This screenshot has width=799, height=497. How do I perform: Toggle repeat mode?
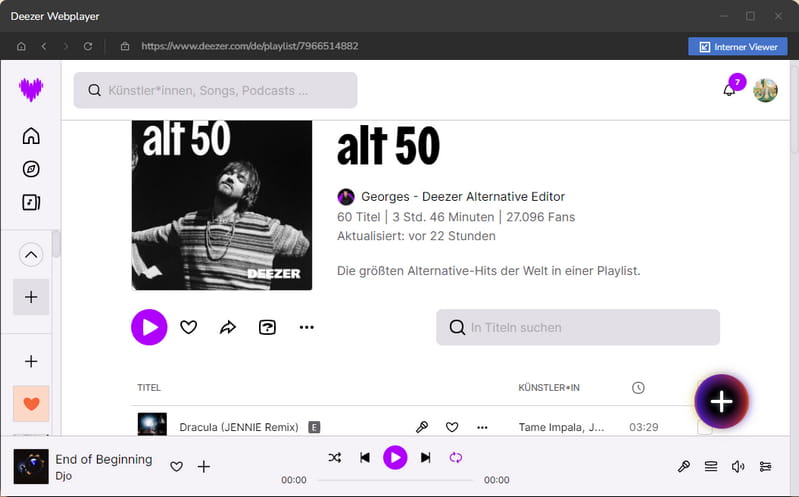pos(456,458)
